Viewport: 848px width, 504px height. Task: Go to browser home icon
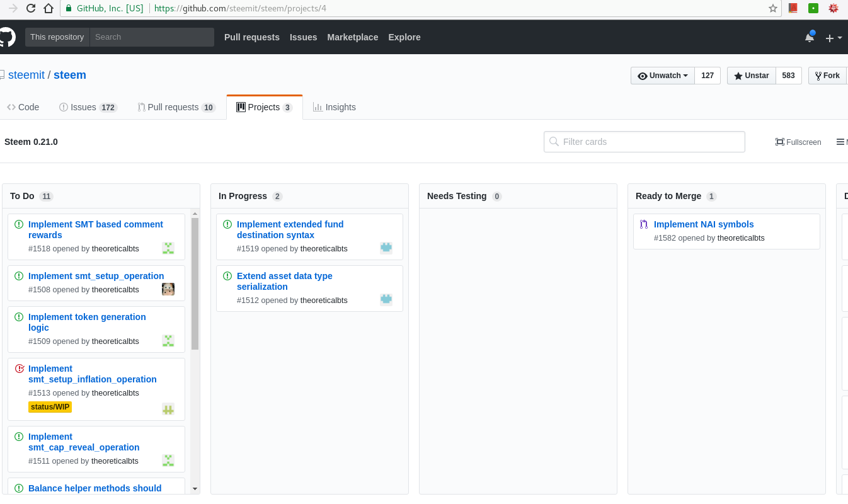pos(49,9)
